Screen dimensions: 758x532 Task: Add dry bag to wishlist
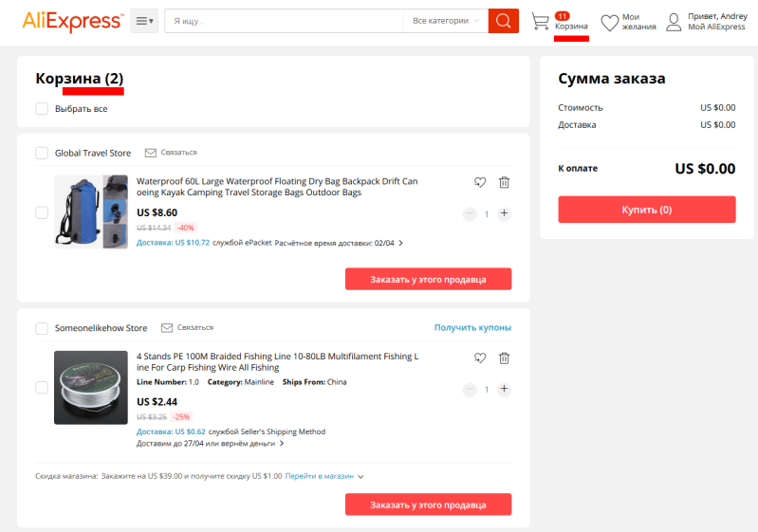pos(480,183)
